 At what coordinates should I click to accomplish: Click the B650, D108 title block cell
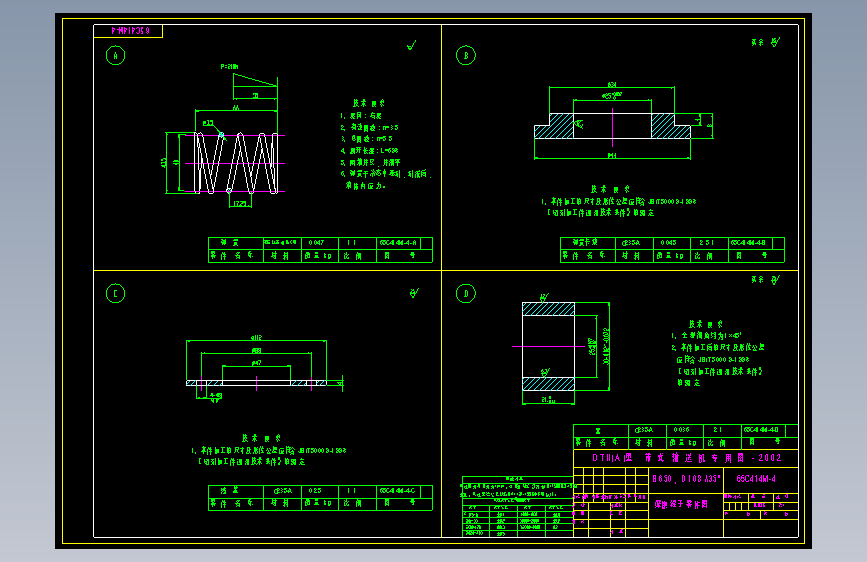(x=686, y=479)
